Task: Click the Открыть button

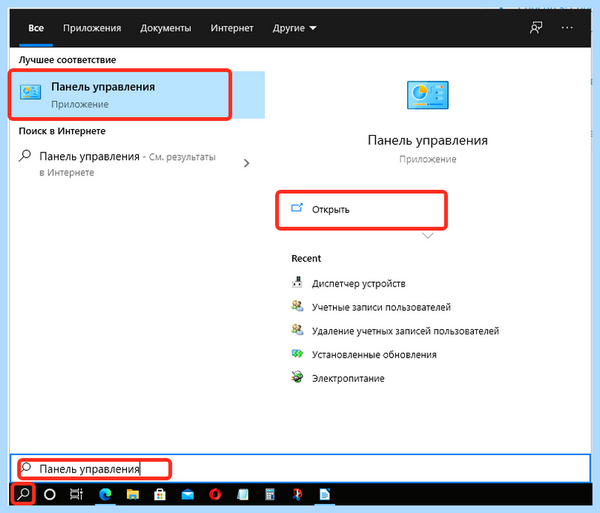Action: [x=361, y=210]
